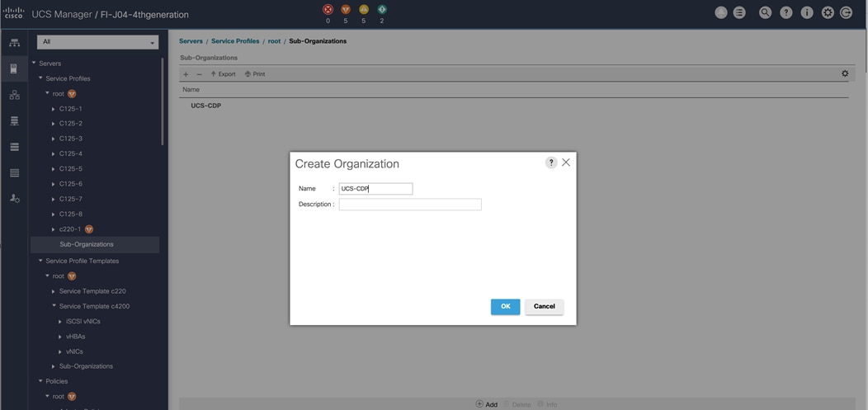The width and height of the screenshot is (868, 410).
Task: Open the LAN network sidebar icon
Action: pyautogui.click(x=15, y=95)
